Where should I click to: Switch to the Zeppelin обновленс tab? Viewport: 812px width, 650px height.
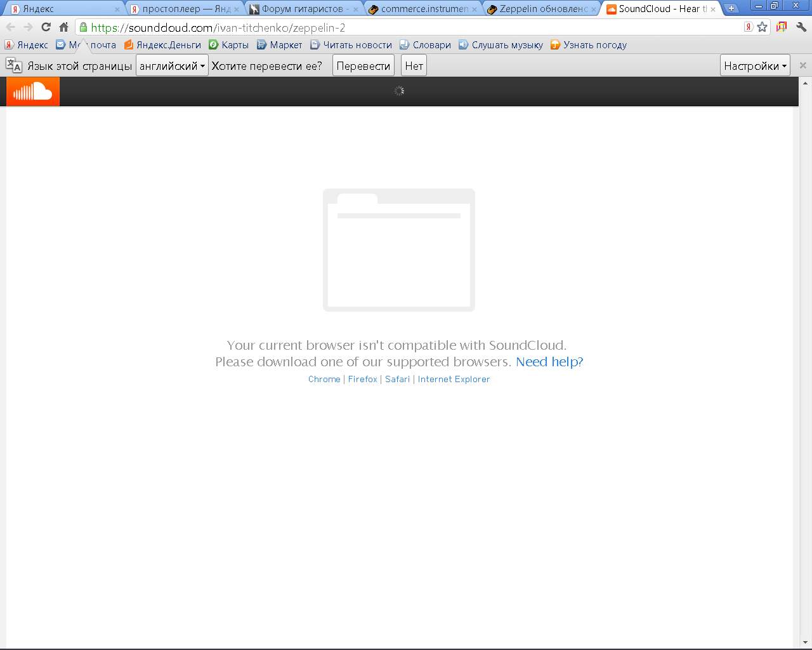point(539,9)
